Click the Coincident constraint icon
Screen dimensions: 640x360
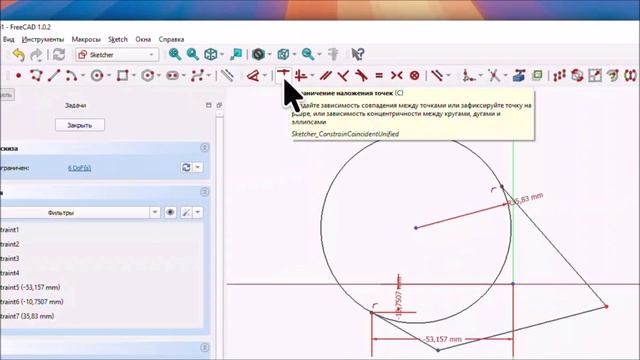point(283,76)
